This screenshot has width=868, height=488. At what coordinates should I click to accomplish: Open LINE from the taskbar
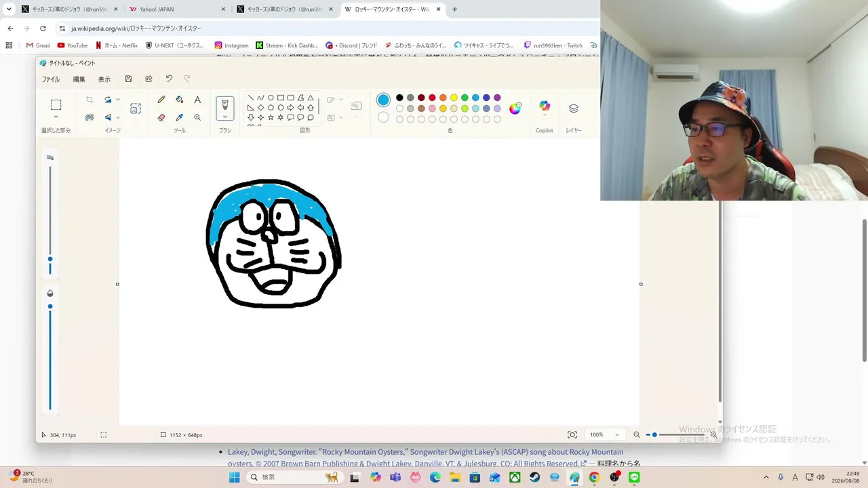(x=634, y=477)
